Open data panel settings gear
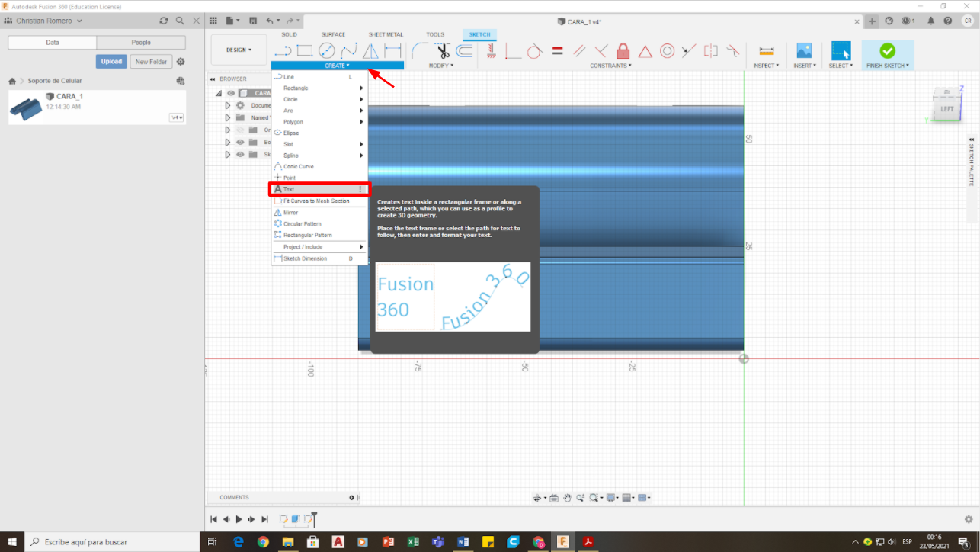This screenshot has height=552, width=980. 181,62
